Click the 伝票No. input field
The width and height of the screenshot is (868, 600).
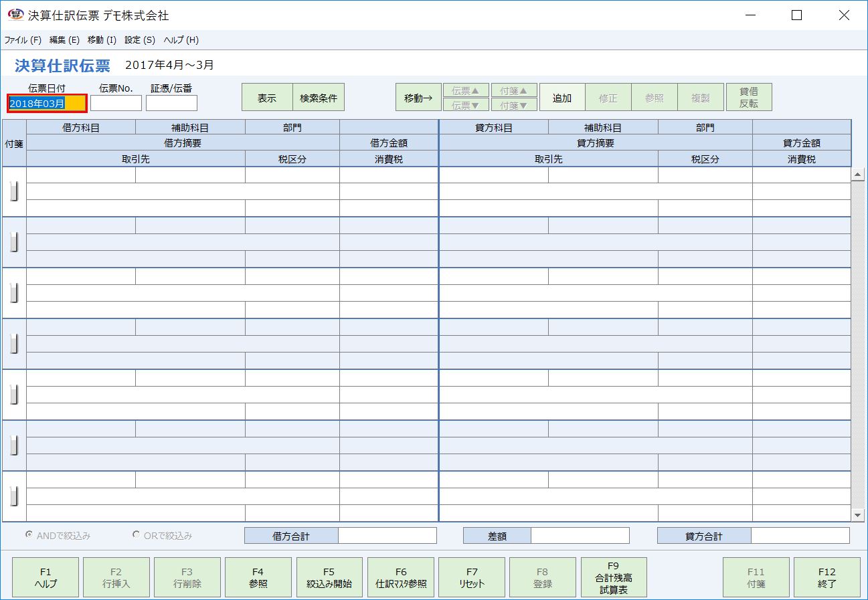(116, 102)
